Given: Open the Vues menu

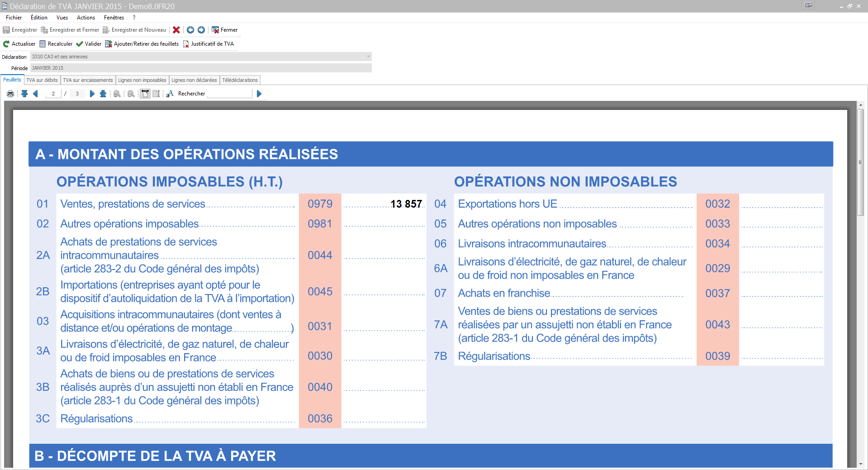Looking at the screenshot, I should click(x=62, y=18).
